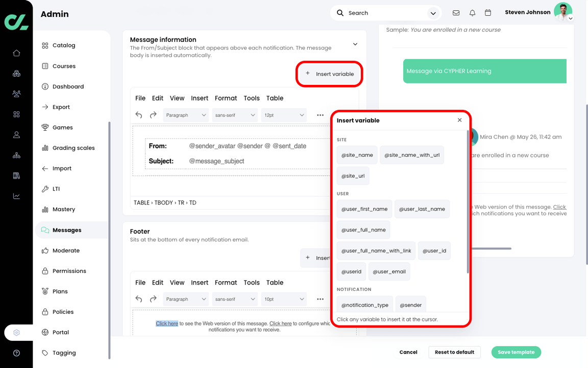Image resolution: width=588 pixels, height=368 pixels.
Task: Undo in Footer editor
Action: click(139, 299)
